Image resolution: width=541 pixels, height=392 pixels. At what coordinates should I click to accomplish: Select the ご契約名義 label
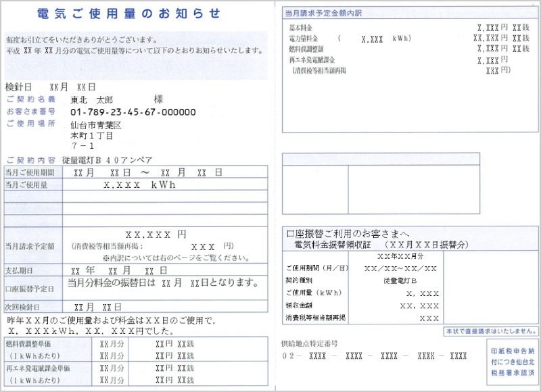coord(31,99)
